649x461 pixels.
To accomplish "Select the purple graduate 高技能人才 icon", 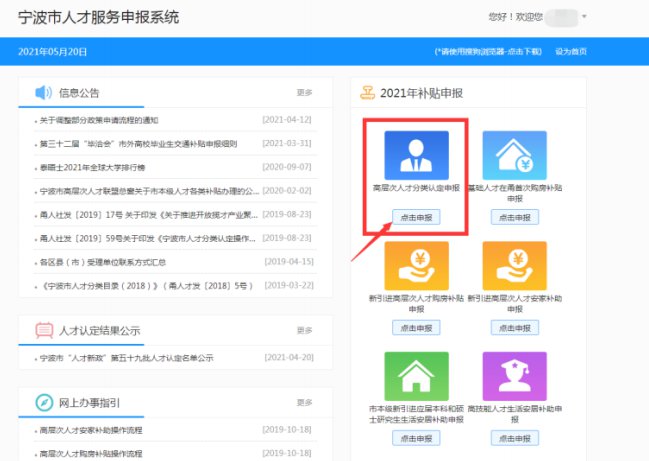I will coord(514,376).
